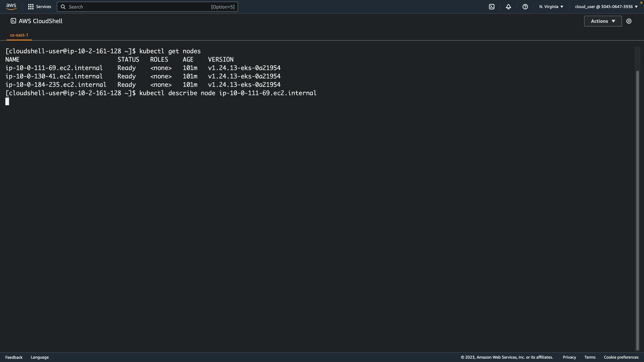Expand the cloud_user account menu

[606, 7]
